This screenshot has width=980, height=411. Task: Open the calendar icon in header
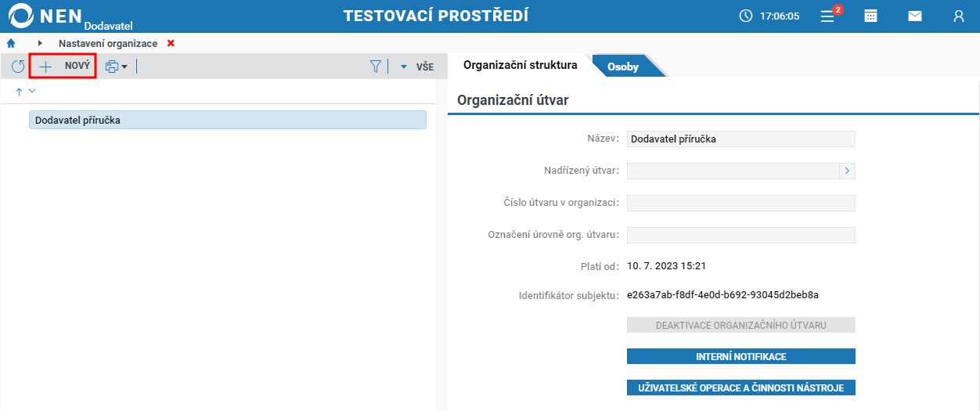(x=870, y=16)
